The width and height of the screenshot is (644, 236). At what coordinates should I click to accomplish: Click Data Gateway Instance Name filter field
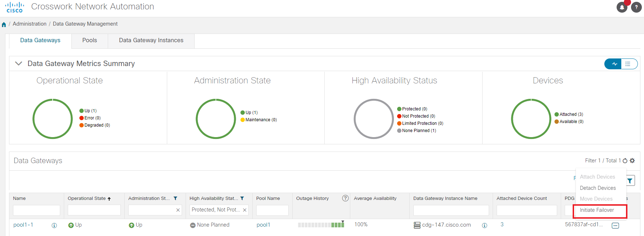(451, 210)
